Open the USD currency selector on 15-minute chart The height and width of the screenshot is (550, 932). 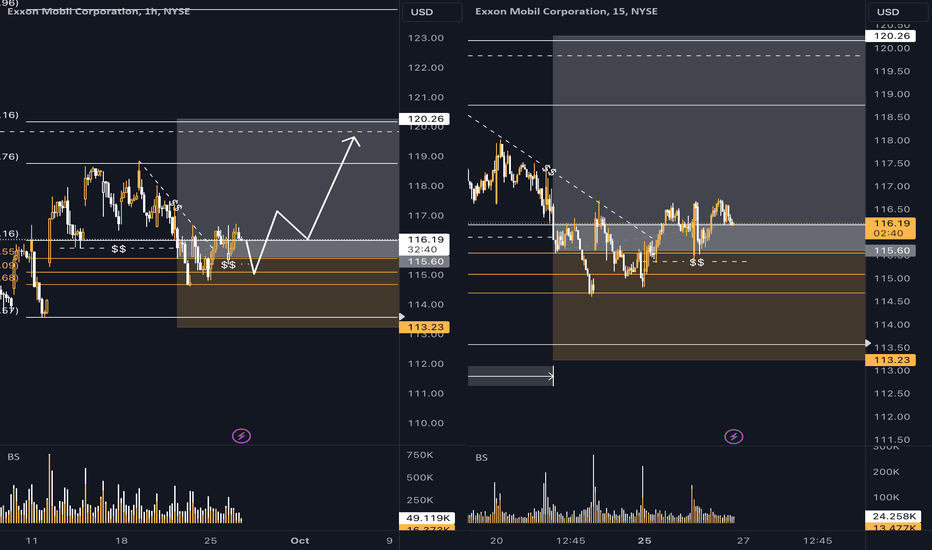(x=898, y=12)
